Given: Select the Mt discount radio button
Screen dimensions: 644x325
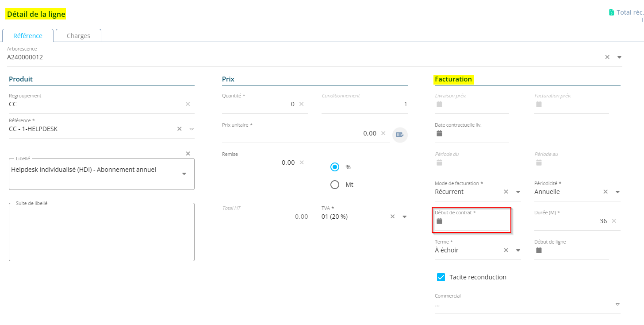Looking at the screenshot, I should tap(335, 185).
